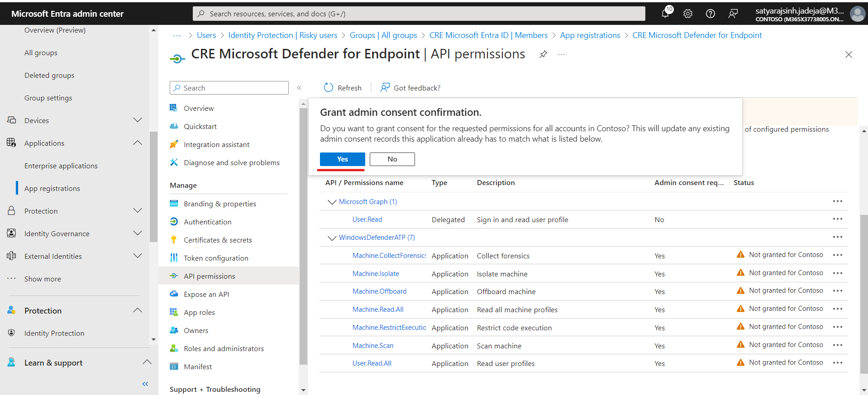Open the Machine.Offboard permission link
Image resolution: width=868 pixels, height=395 pixels.
[379, 291]
